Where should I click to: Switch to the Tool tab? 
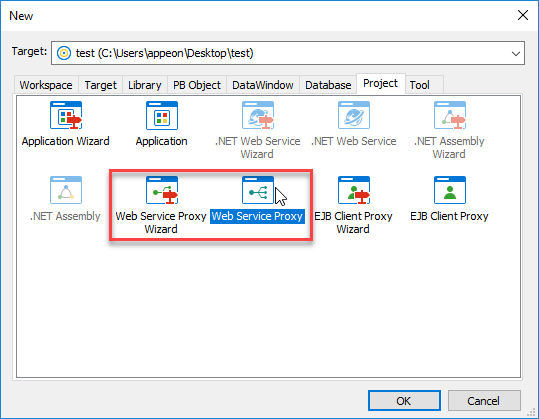[420, 85]
